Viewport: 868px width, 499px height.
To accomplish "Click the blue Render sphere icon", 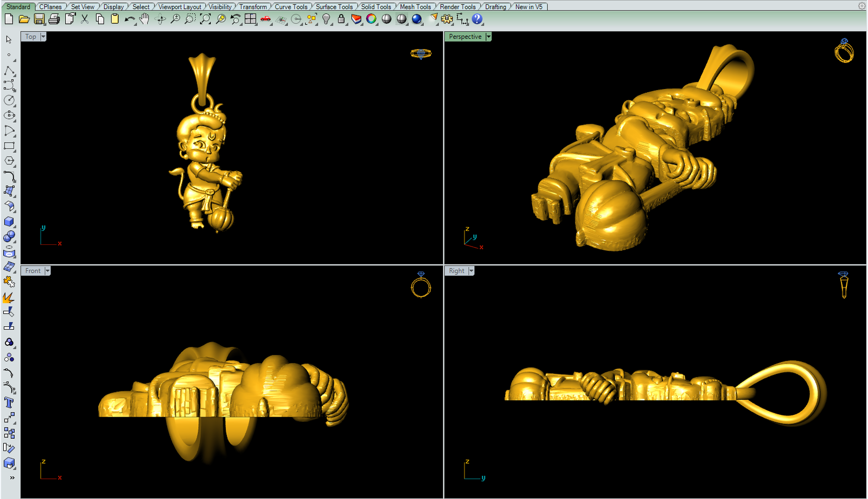I will pos(417,19).
